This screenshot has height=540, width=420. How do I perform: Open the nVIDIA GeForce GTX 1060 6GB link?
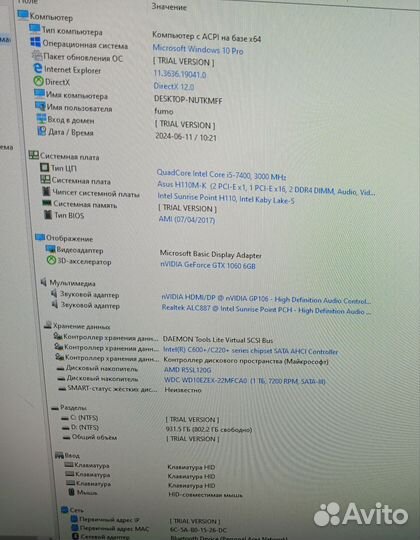[x=208, y=265]
